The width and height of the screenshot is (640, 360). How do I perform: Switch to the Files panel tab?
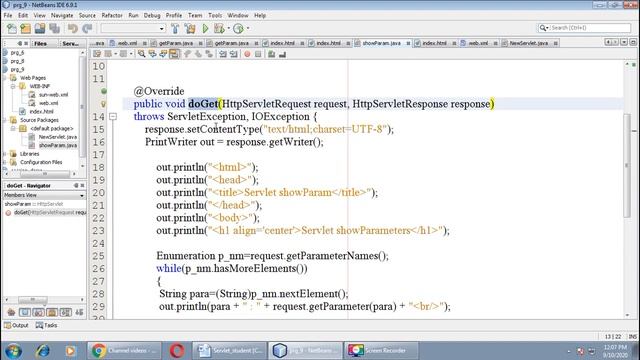click(x=40, y=43)
